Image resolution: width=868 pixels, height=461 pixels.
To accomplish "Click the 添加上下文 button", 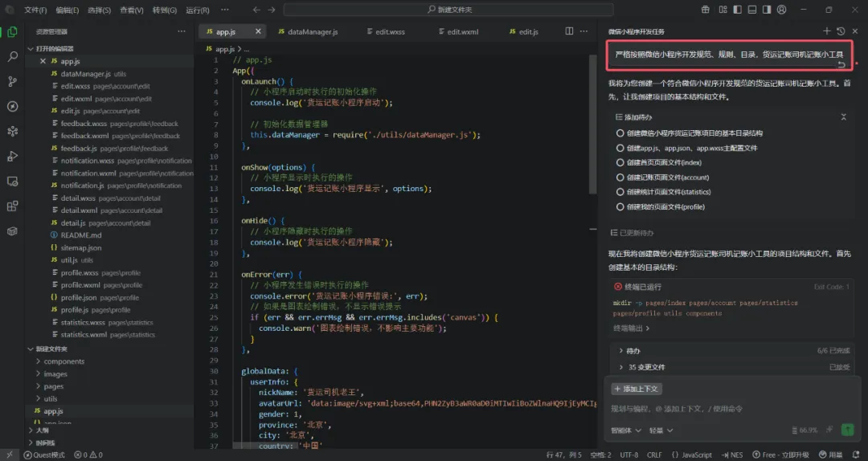I will point(637,389).
